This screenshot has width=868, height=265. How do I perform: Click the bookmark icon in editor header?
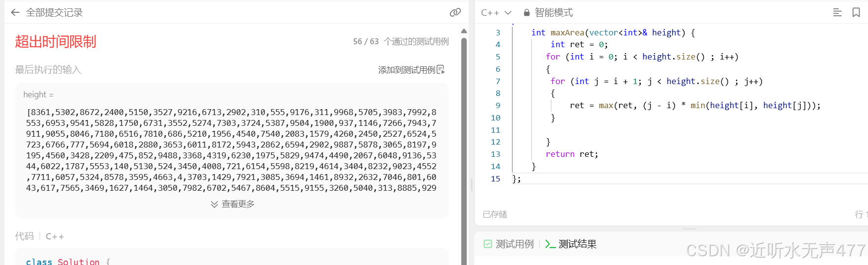pos(856,12)
